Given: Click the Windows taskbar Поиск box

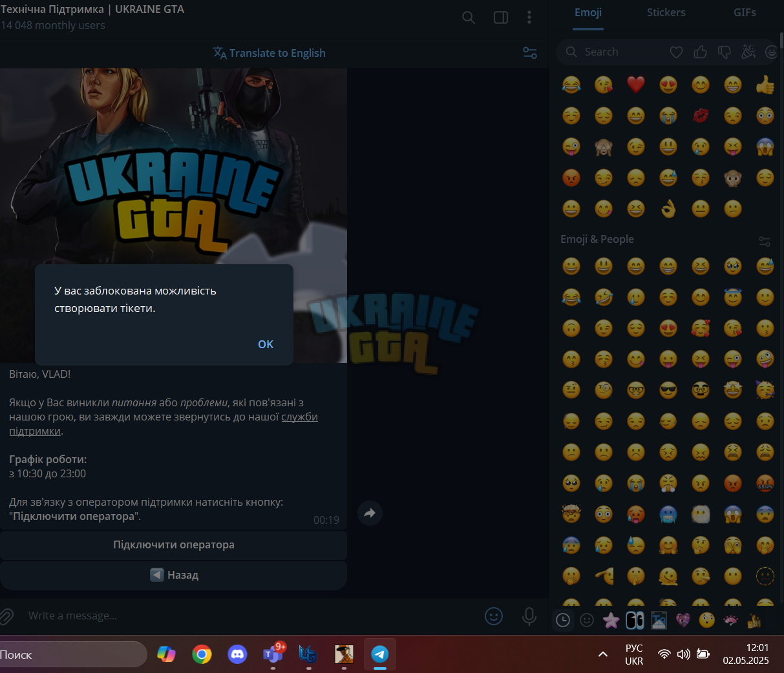Looking at the screenshot, I should 72,654.
